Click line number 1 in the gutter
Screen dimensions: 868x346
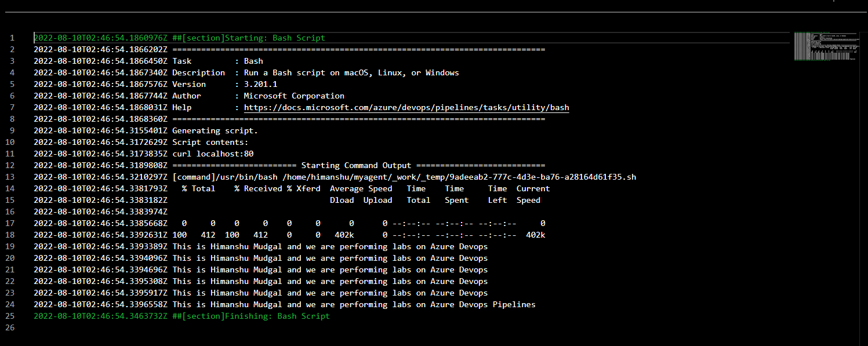click(12, 38)
